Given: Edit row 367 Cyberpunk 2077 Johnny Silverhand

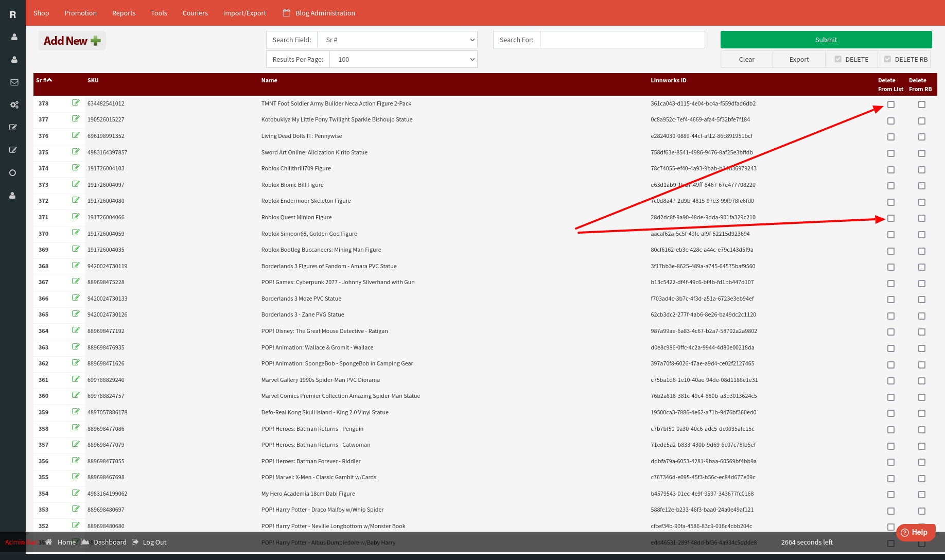Looking at the screenshot, I should coord(76,281).
